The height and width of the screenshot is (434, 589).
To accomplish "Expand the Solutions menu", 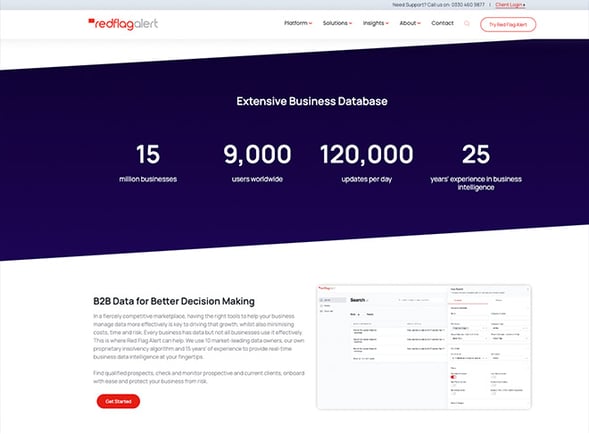I will click(x=337, y=23).
